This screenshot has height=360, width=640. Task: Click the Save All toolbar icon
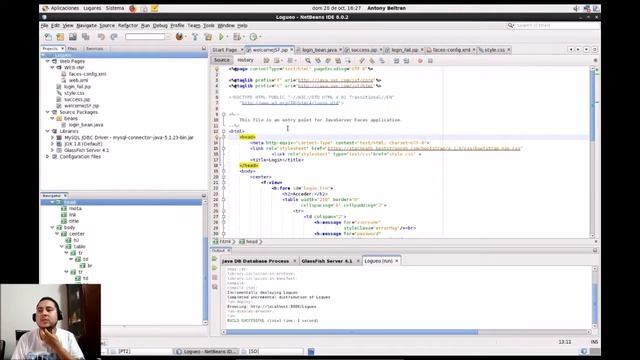(x=86, y=37)
